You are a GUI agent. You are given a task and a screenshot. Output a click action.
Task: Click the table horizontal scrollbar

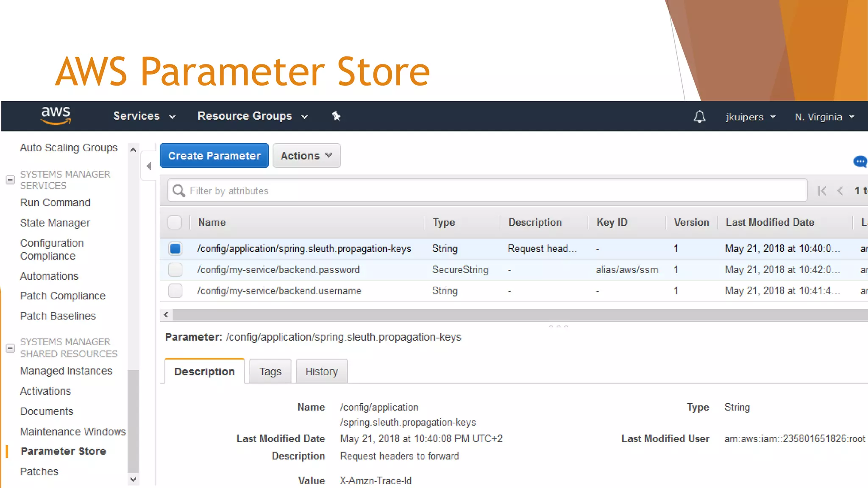[520, 315]
